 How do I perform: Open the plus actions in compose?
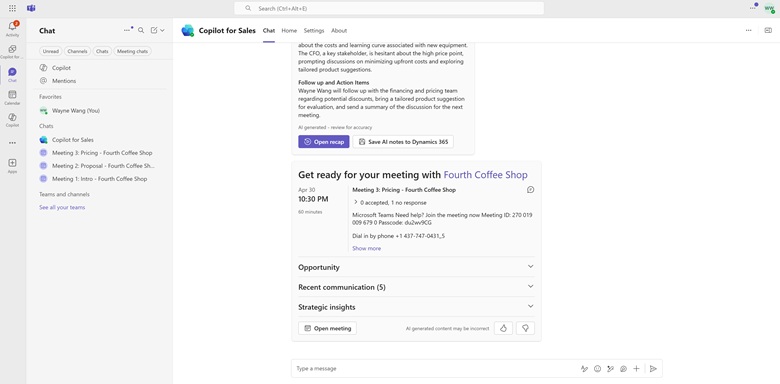[636, 369]
